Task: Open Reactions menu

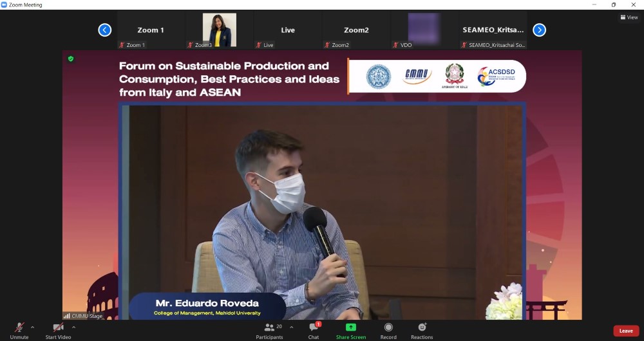Action: (x=422, y=329)
